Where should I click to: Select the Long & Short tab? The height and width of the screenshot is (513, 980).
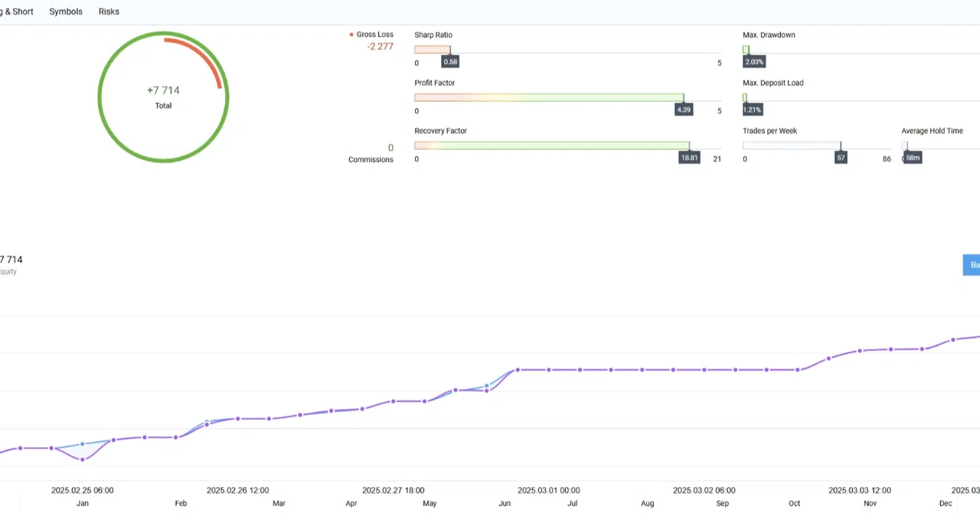[x=17, y=11]
